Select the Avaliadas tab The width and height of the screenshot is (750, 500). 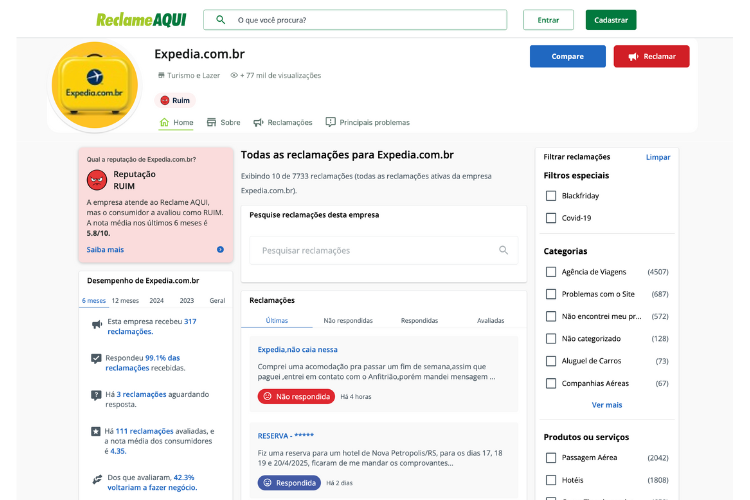click(x=490, y=321)
